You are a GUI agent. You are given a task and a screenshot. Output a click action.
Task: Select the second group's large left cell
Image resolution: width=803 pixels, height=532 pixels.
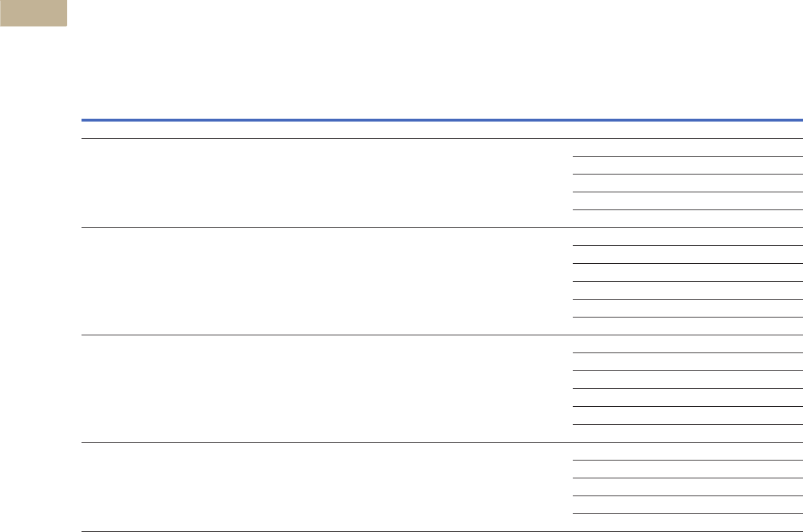tap(327, 281)
